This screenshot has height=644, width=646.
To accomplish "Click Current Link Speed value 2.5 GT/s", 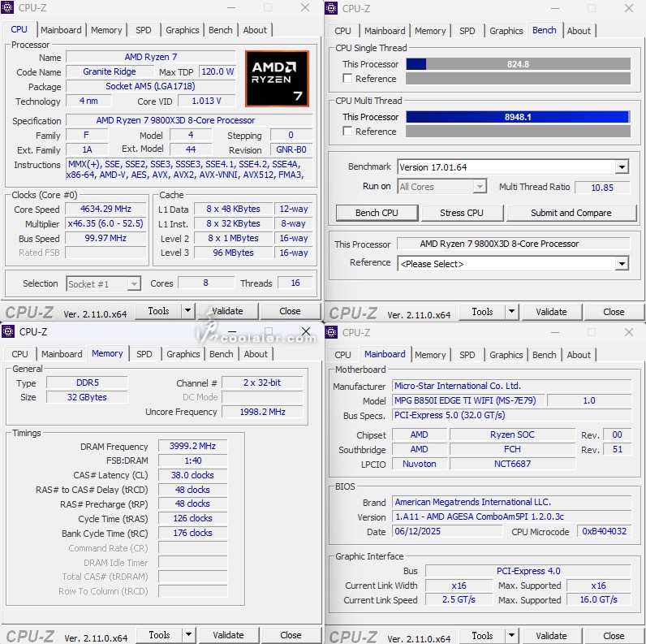I will pyautogui.click(x=459, y=599).
